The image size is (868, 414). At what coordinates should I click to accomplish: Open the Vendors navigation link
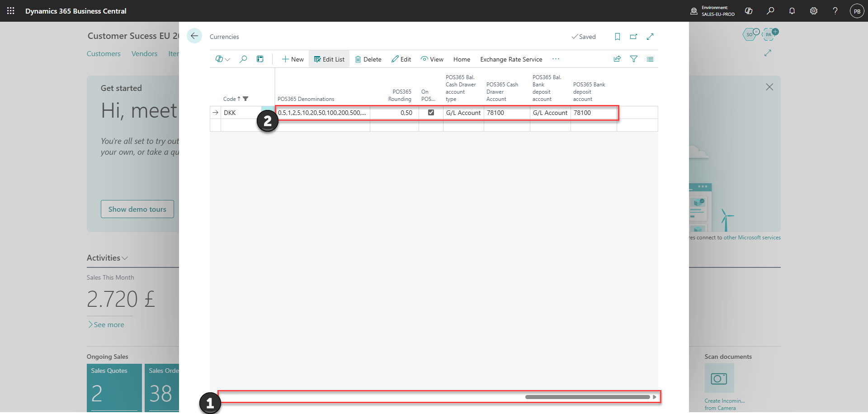coord(144,53)
